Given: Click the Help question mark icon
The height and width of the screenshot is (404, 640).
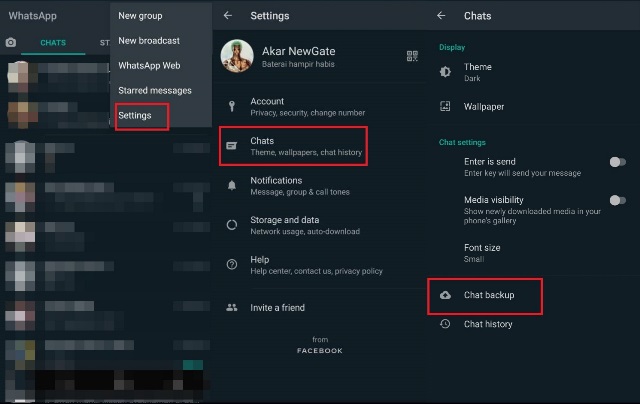Looking at the screenshot, I should click(x=232, y=264).
